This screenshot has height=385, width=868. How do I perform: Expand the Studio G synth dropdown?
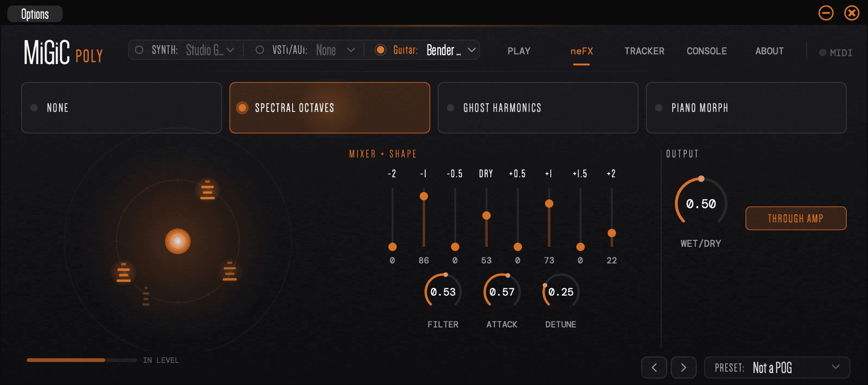point(211,50)
